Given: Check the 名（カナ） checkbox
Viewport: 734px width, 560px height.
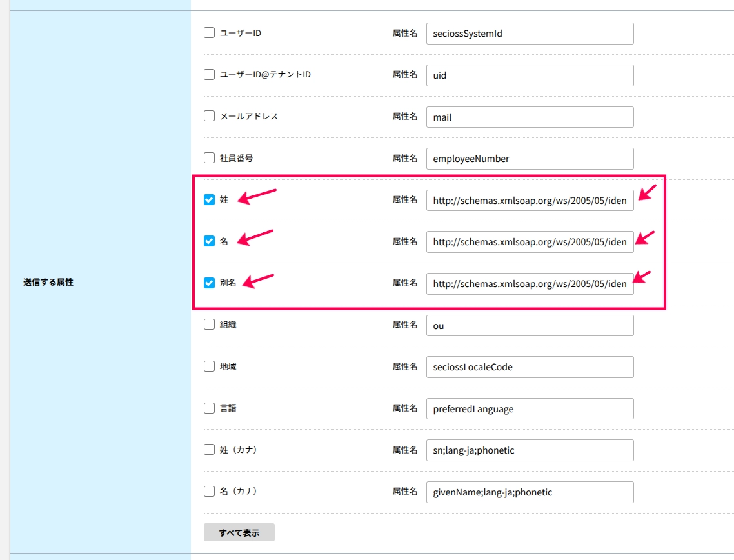Looking at the screenshot, I should [209, 491].
